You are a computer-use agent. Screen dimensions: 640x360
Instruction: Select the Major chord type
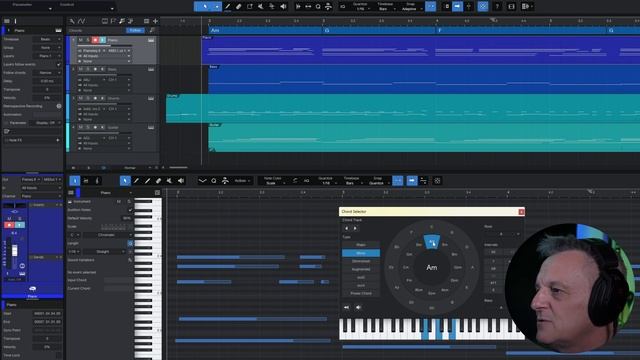(x=361, y=245)
